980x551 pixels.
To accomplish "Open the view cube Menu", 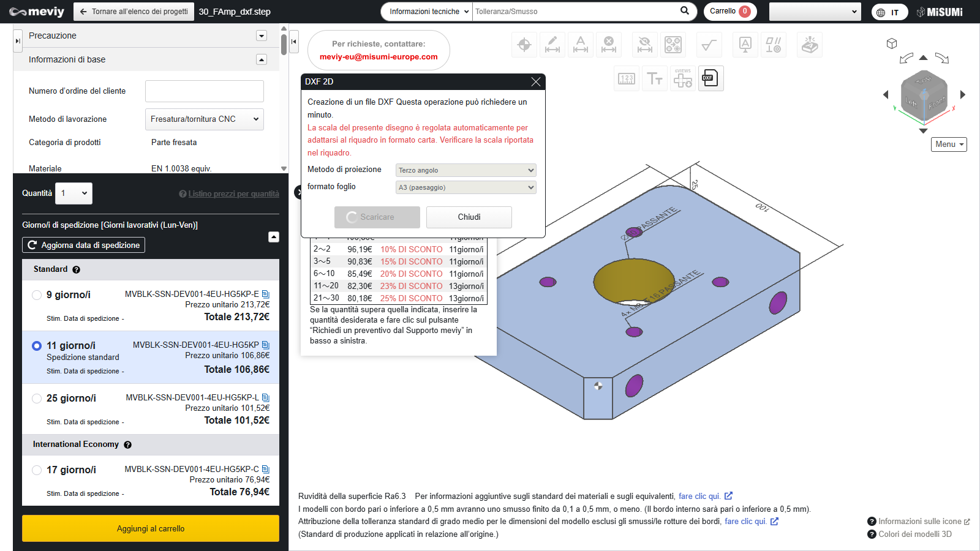I will pyautogui.click(x=949, y=144).
